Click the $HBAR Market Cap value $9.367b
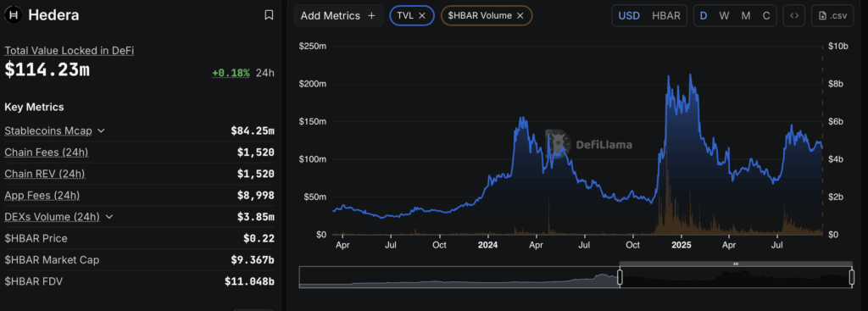Viewport: 868px width, 311px height. click(253, 260)
